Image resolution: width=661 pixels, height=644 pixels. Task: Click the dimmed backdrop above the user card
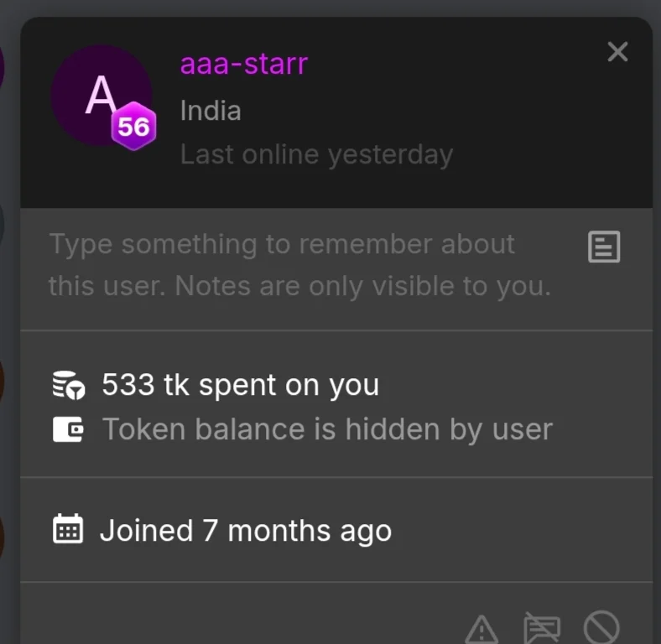pos(330,8)
